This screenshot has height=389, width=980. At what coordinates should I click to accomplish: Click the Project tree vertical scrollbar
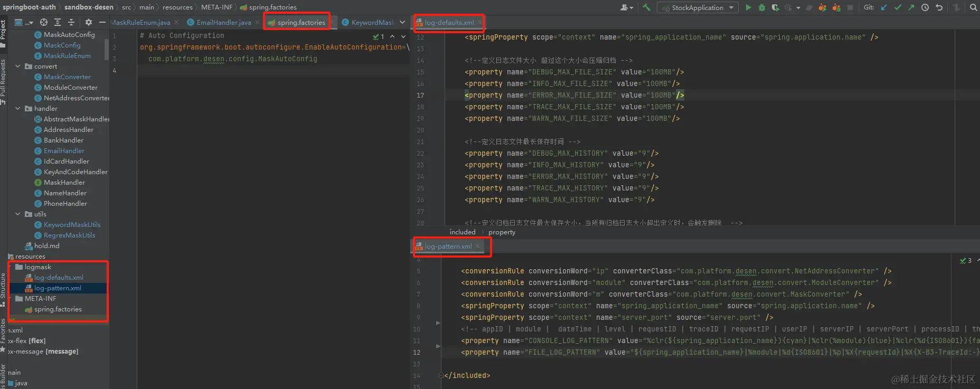point(107,50)
